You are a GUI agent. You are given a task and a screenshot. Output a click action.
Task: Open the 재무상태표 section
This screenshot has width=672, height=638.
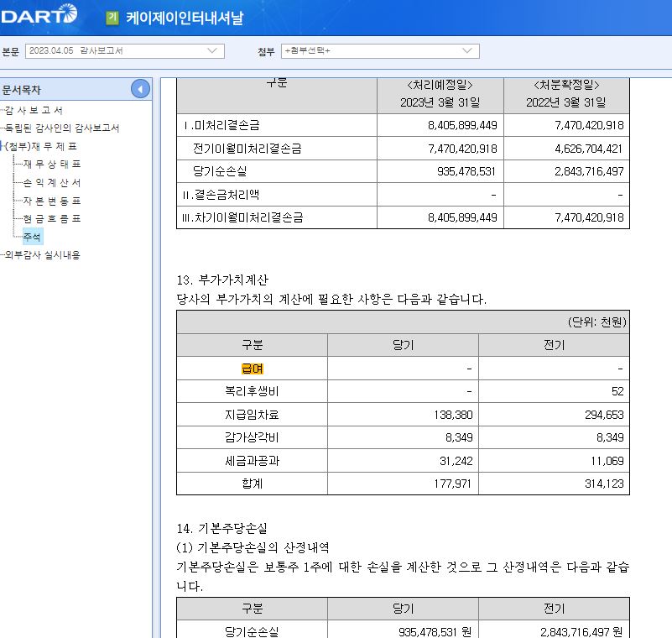(x=52, y=164)
